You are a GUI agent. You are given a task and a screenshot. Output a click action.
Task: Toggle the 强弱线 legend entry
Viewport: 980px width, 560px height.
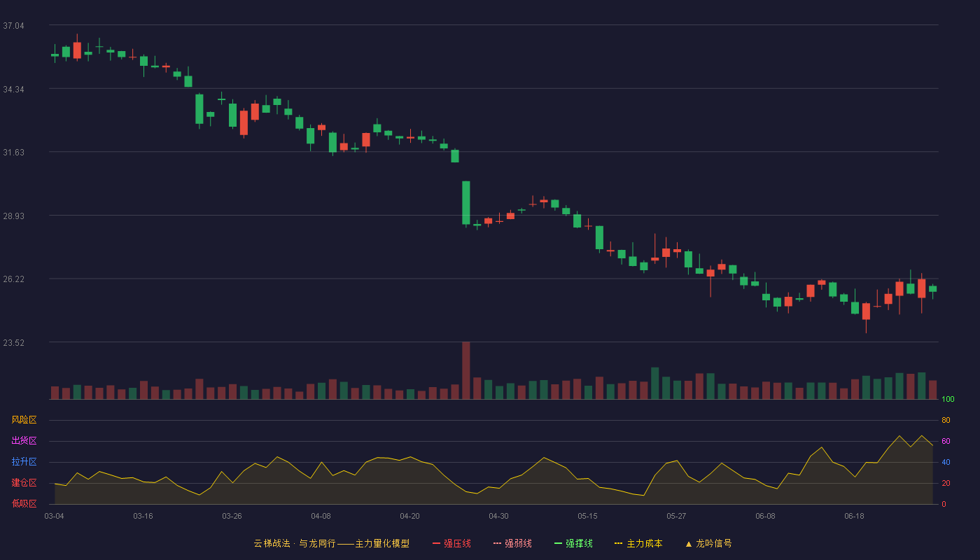tap(512, 543)
